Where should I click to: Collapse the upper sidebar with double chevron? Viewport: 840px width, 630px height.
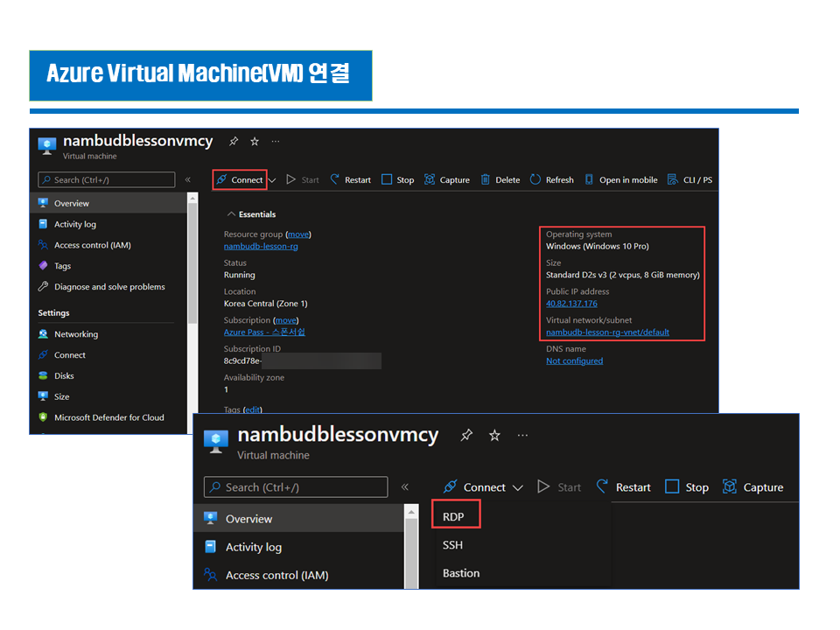tap(188, 180)
